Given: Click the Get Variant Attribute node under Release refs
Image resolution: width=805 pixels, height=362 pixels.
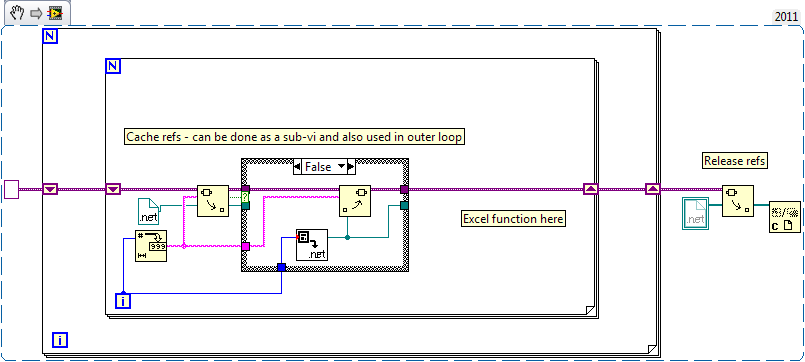Looking at the screenshot, I should coord(738,201).
